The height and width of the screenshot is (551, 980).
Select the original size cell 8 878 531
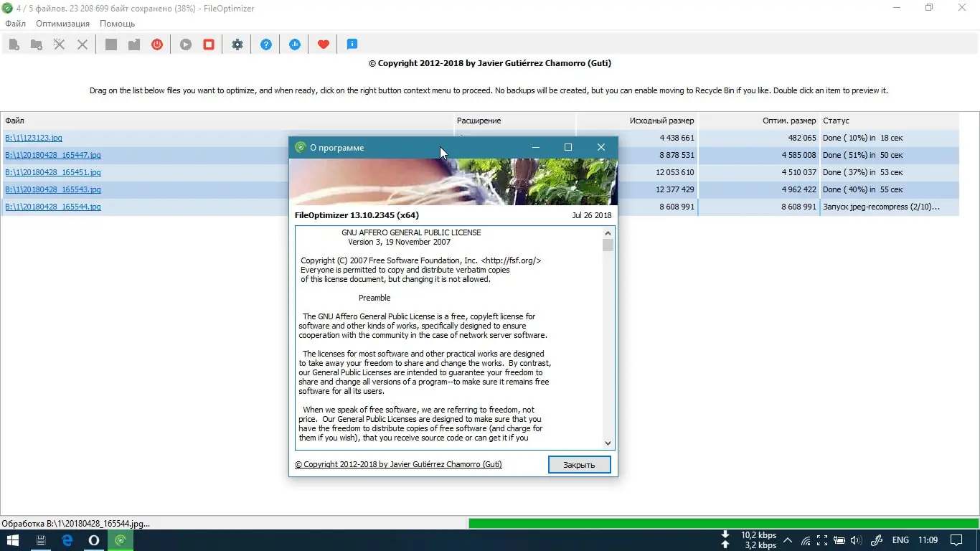click(677, 155)
